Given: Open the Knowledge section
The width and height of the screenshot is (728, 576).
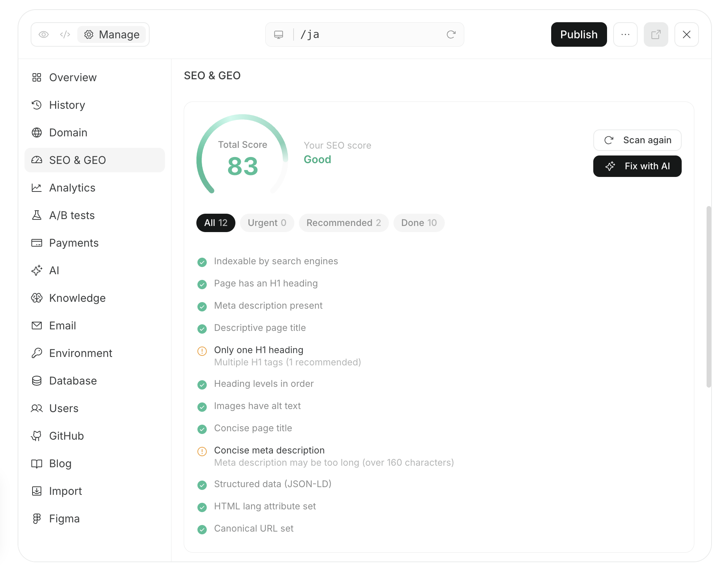Looking at the screenshot, I should coord(95,298).
